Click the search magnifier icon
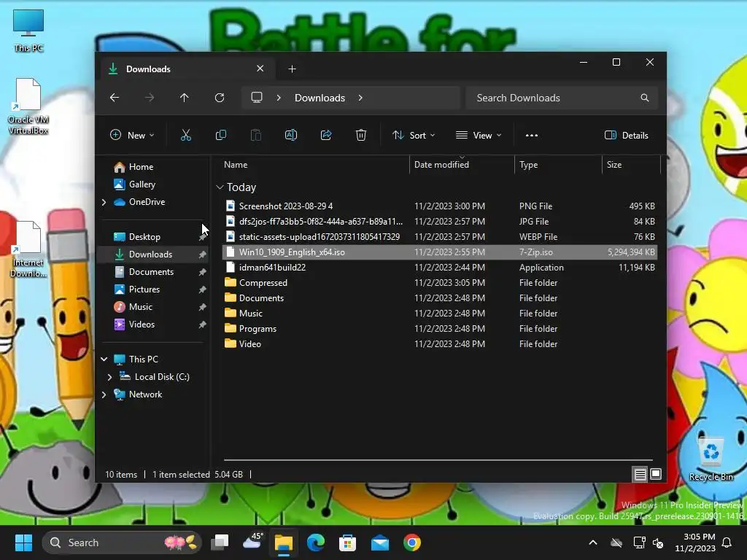Image resolution: width=747 pixels, height=560 pixels. (645, 98)
